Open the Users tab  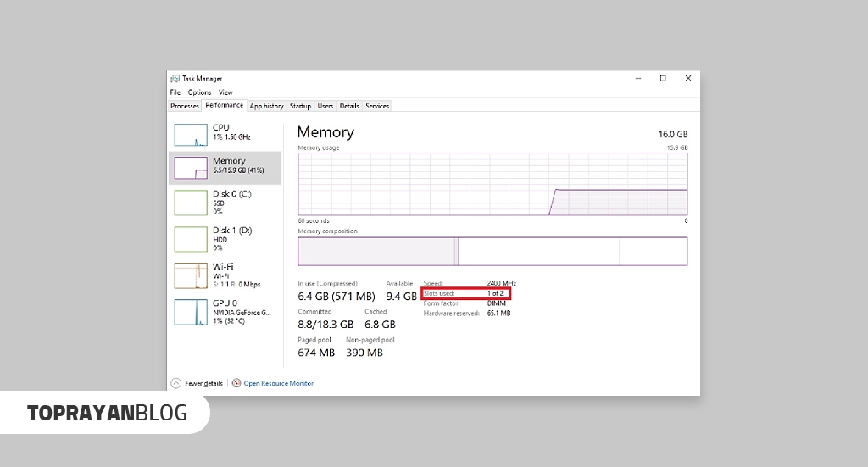pos(325,106)
